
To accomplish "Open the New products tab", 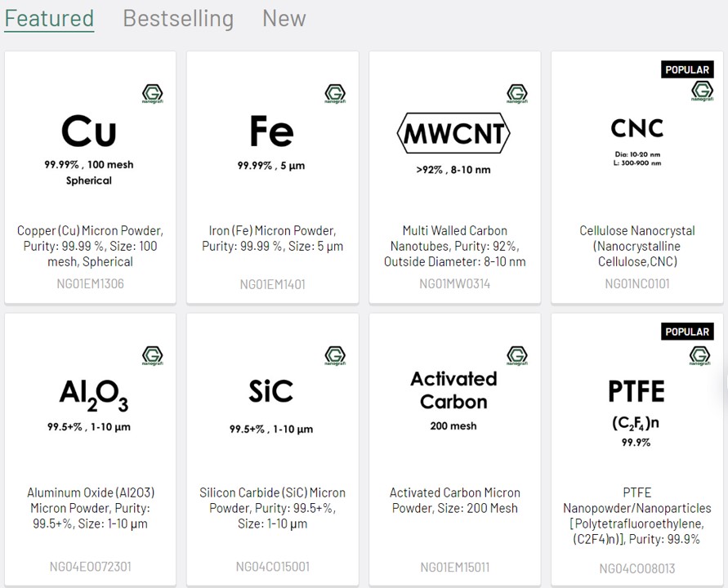I will [x=284, y=18].
